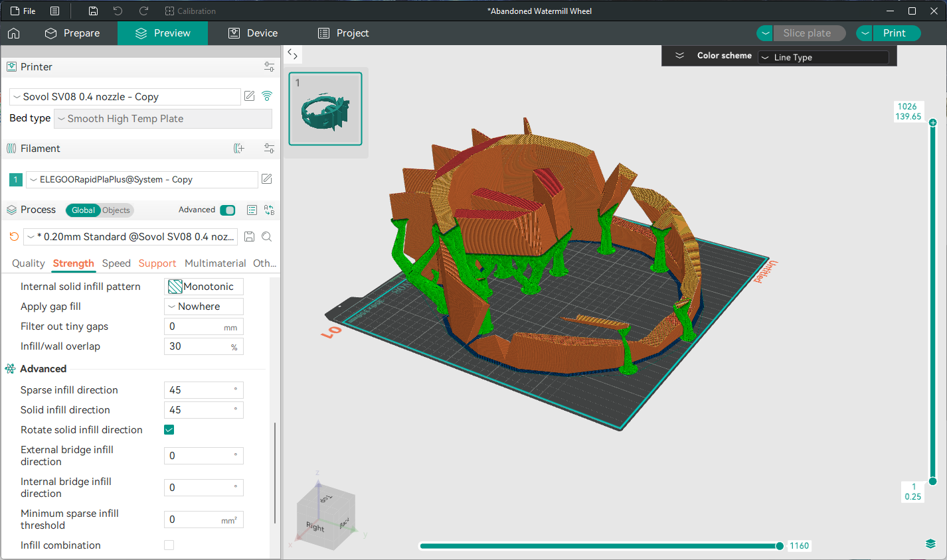This screenshot has height=560, width=947.
Task: Uncheck Rotate solid infill direction
Action: pos(169,430)
